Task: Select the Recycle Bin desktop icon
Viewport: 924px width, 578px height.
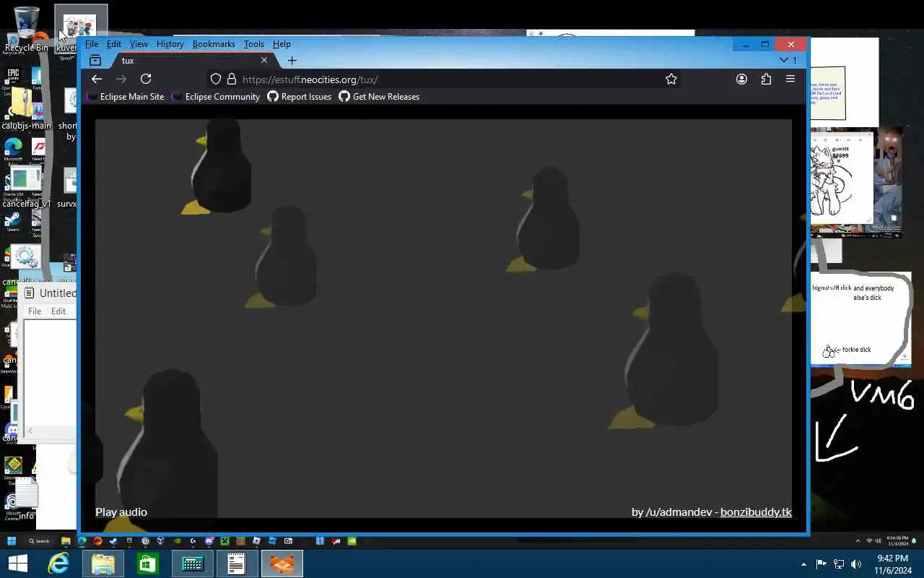Action: (x=27, y=30)
